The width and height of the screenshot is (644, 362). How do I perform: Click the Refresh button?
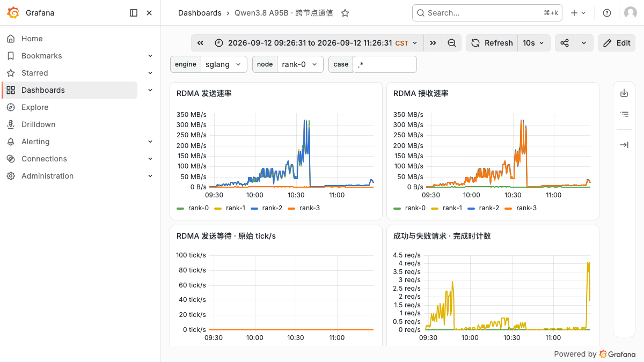click(492, 43)
